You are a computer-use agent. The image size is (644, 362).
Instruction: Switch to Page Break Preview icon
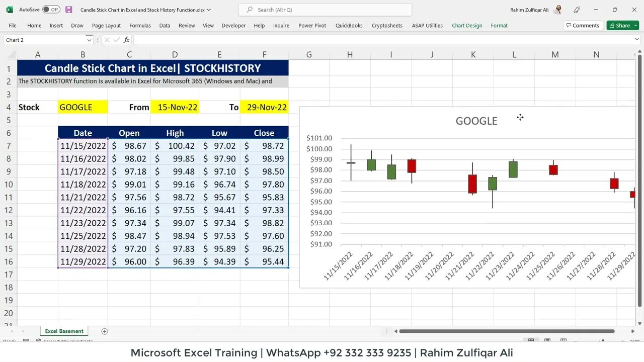click(563, 340)
